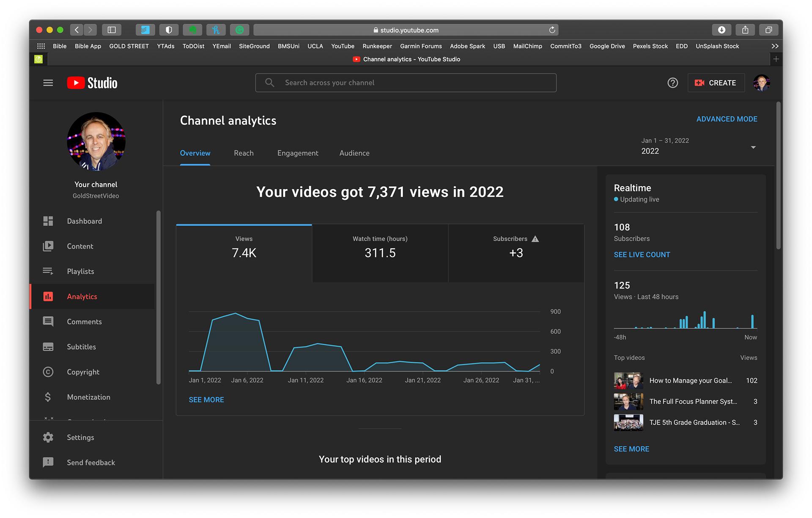
Task: Click the Playlists sidebar icon
Action: coord(48,271)
